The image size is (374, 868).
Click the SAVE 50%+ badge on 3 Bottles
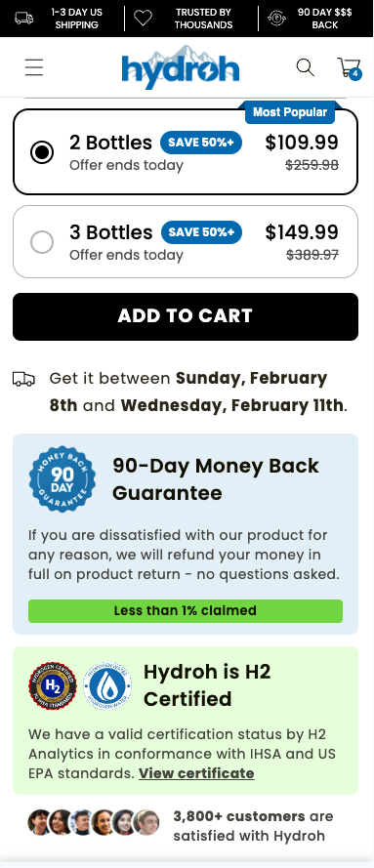[x=201, y=232]
